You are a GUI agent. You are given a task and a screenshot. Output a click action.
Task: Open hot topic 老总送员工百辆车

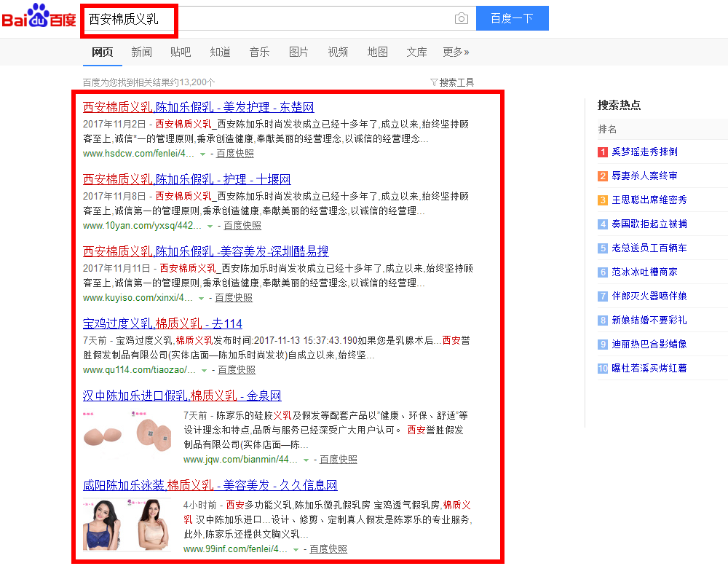pyautogui.click(x=649, y=248)
